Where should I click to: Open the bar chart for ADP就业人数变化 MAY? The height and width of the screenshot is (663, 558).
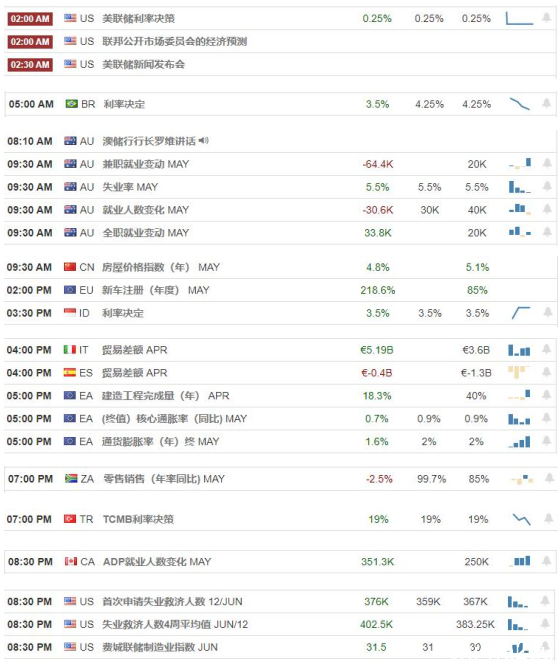[521, 561]
